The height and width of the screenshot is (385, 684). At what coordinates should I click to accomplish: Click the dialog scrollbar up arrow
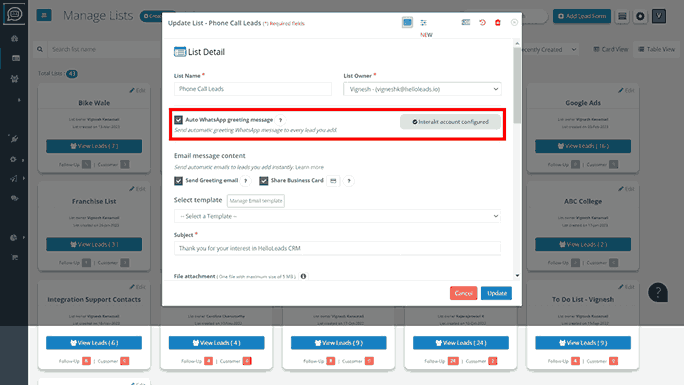(x=517, y=43)
